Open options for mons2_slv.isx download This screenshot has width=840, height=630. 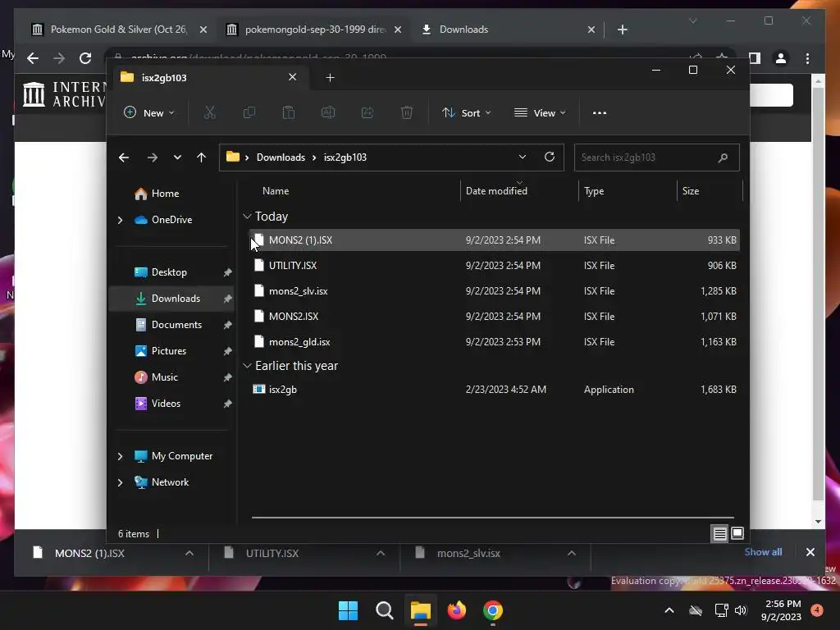[572, 553]
